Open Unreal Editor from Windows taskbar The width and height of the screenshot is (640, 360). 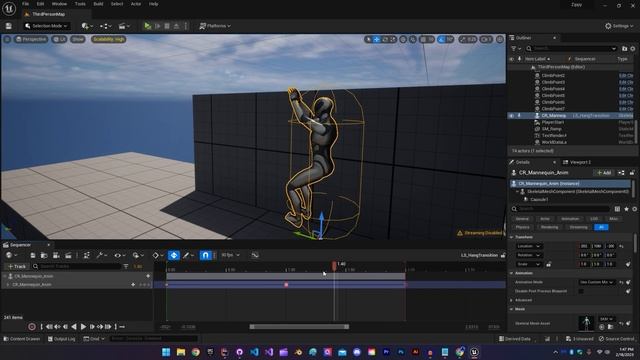pyautogui.click(x=474, y=352)
